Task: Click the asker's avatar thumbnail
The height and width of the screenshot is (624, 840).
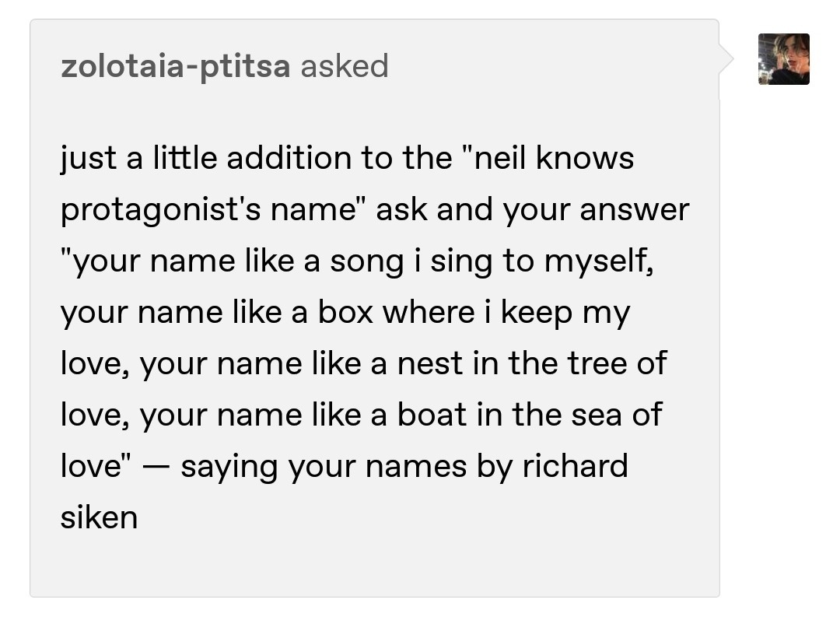Action: pyautogui.click(x=784, y=59)
